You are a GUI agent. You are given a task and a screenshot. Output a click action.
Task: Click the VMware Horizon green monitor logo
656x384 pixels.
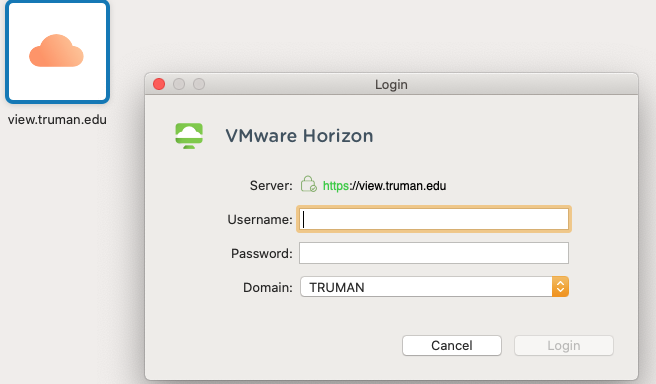coord(189,136)
